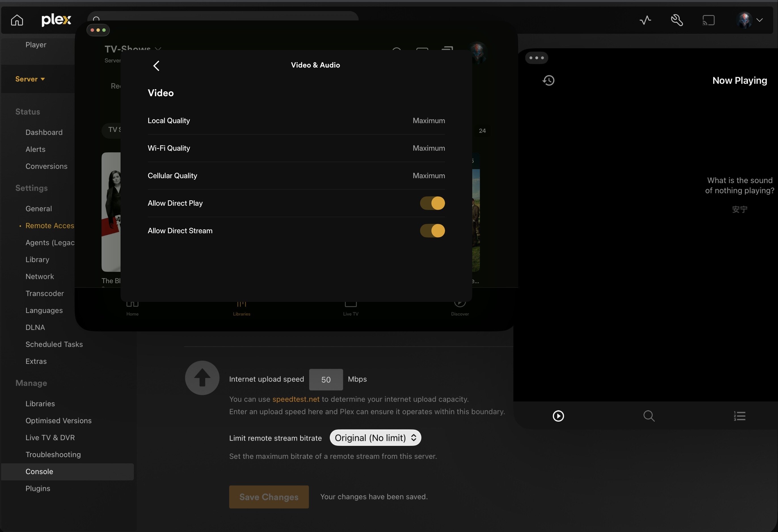Turn off Allow Direct Stream
The height and width of the screenshot is (532, 778).
pos(432,231)
